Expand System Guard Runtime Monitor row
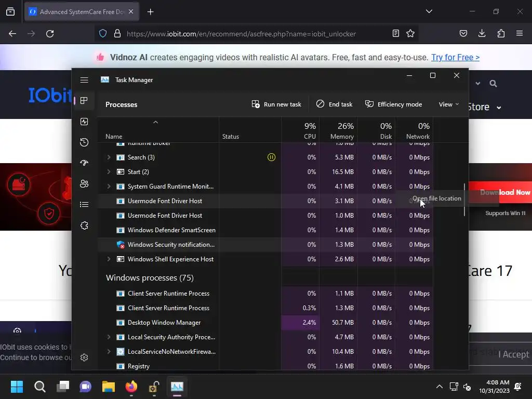This screenshot has width=532, height=399. (109, 187)
